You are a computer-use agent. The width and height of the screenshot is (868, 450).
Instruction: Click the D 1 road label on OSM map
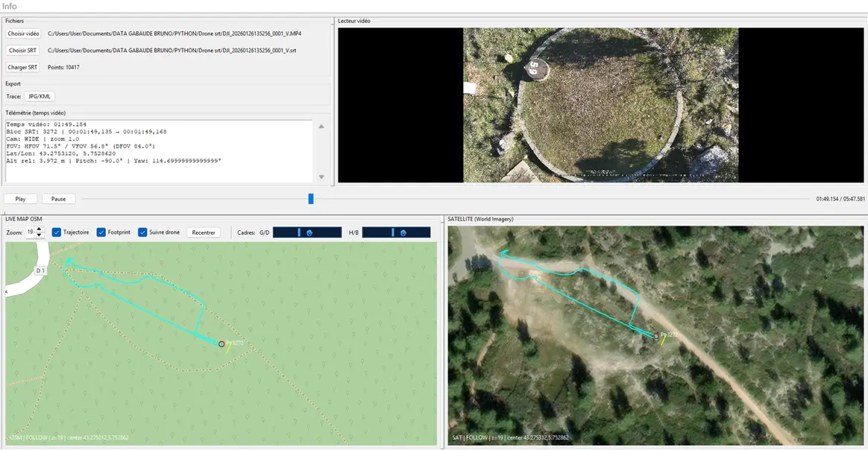click(41, 271)
